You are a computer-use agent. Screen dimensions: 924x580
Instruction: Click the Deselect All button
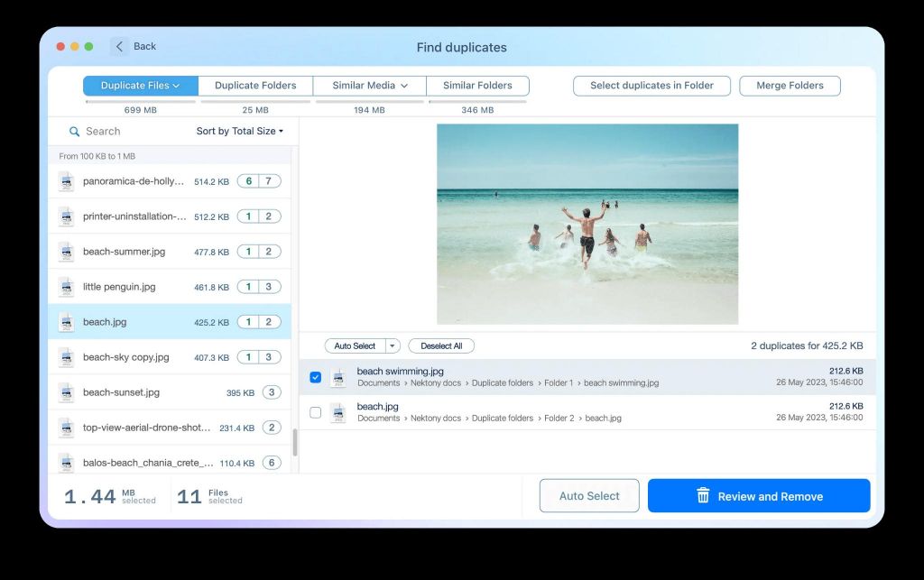point(441,346)
